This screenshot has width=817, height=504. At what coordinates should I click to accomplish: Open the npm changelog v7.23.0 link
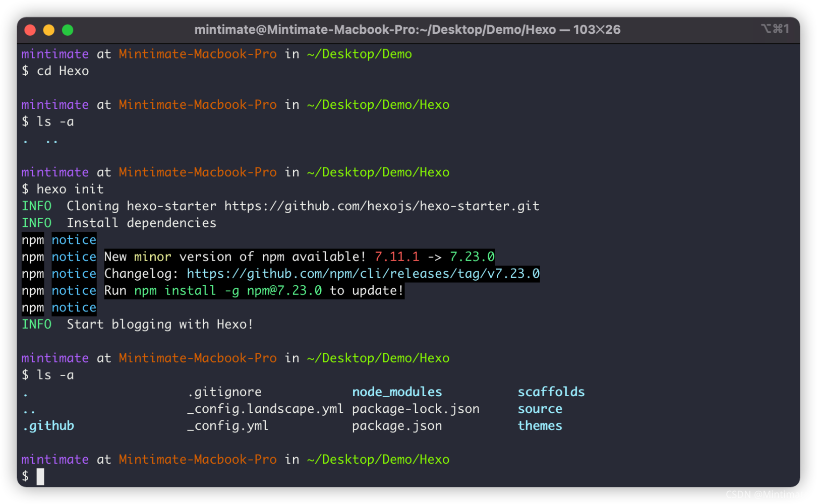(x=363, y=274)
